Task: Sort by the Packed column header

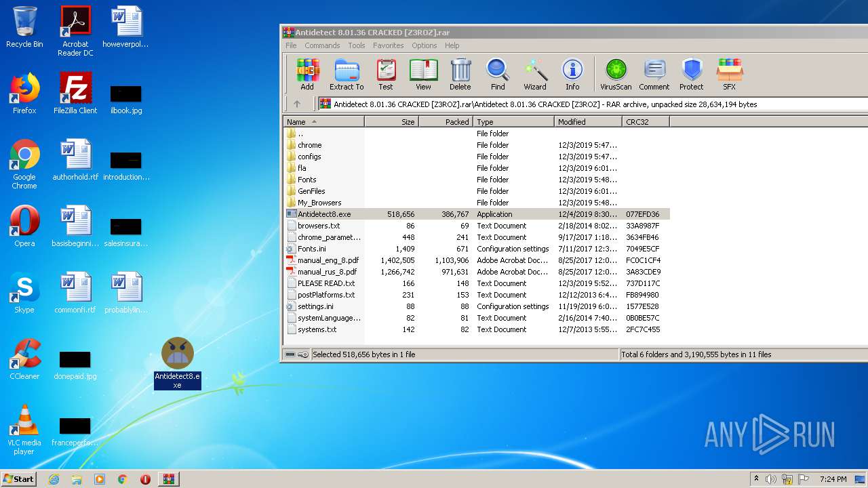Action: pyautogui.click(x=446, y=122)
